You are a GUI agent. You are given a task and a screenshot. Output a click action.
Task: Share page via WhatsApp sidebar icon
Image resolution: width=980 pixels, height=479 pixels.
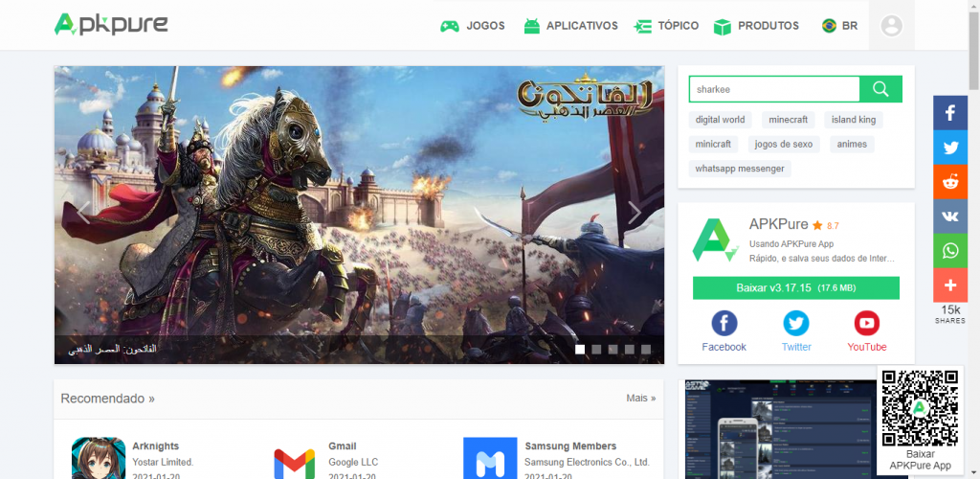point(950,251)
